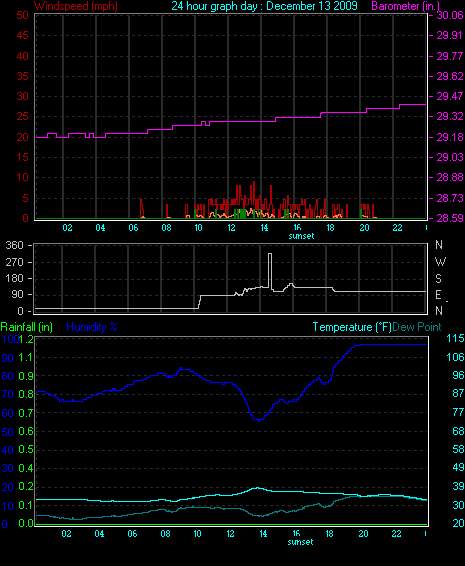
Task: Click the "Barometer (in.)" axis title
Action: pyautogui.click(x=405, y=6)
